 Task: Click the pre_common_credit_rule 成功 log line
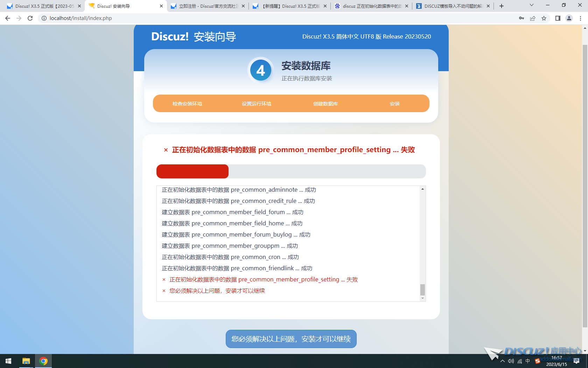238,201
